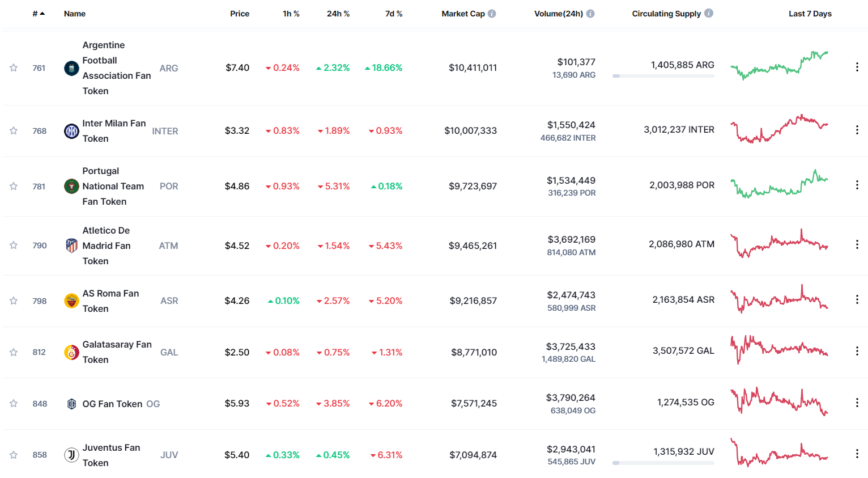Click ARG volume $101,377
The height and width of the screenshot is (478, 868).
click(x=576, y=62)
